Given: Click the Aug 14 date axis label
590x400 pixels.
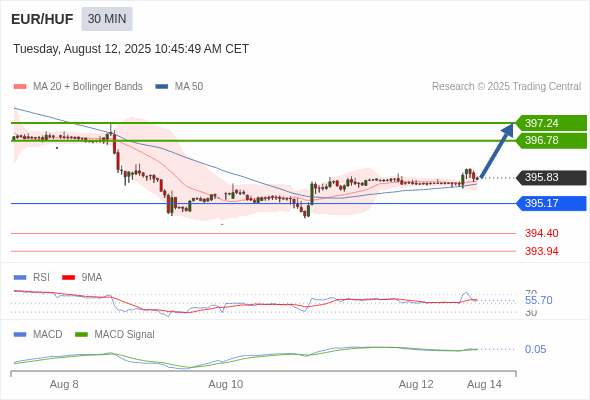Looking at the screenshot, I should point(484,384).
